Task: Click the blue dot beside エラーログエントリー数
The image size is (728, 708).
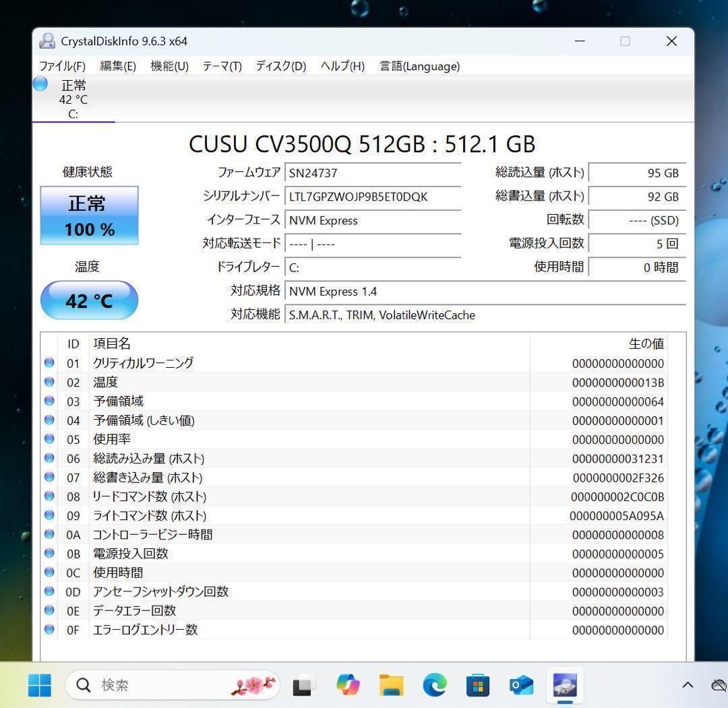Action: 49,630
